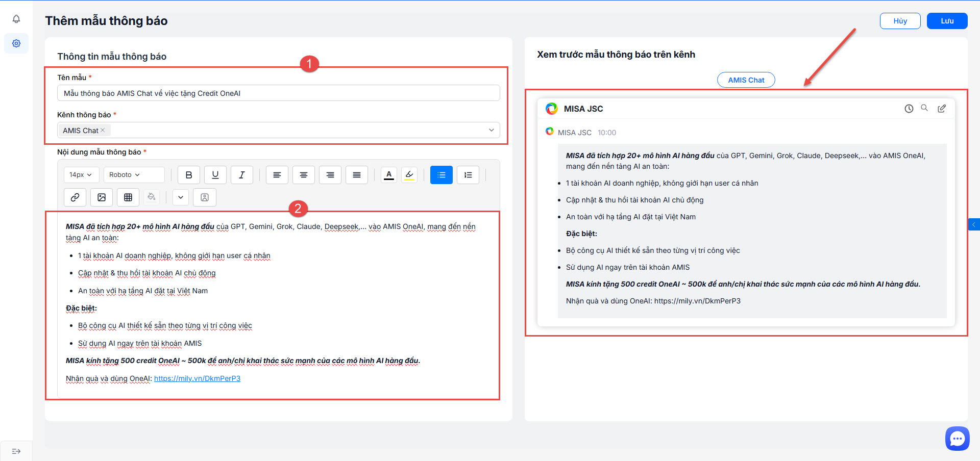
Task: Center align the text
Action: [x=304, y=175]
